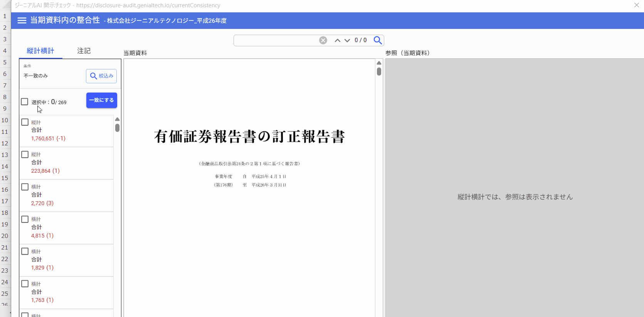Click the magnifier search icon
Screen dimensions: 644x317
click(x=378, y=40)
